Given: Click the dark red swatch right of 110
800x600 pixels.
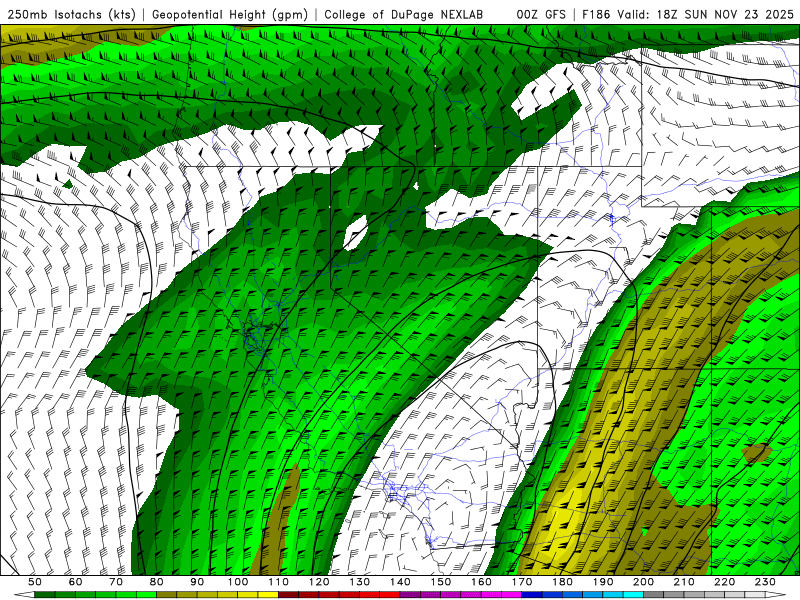Looking at the screenshot, I should (x=288, y=595).
